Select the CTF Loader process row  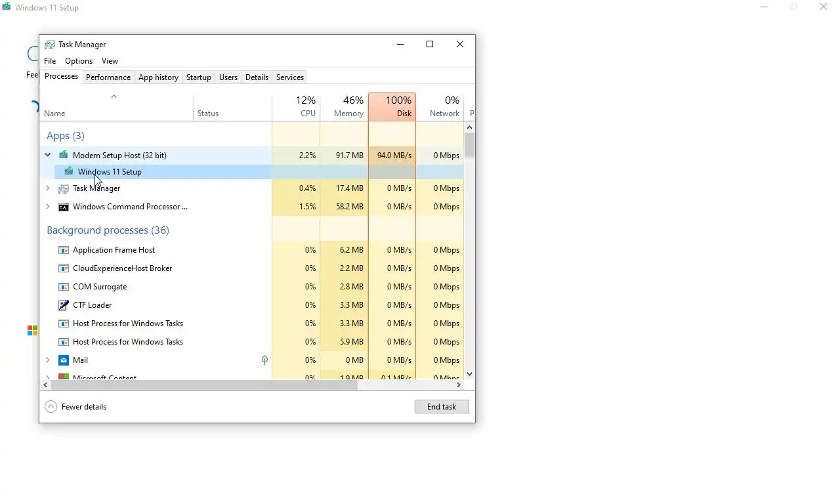[252, 305]
